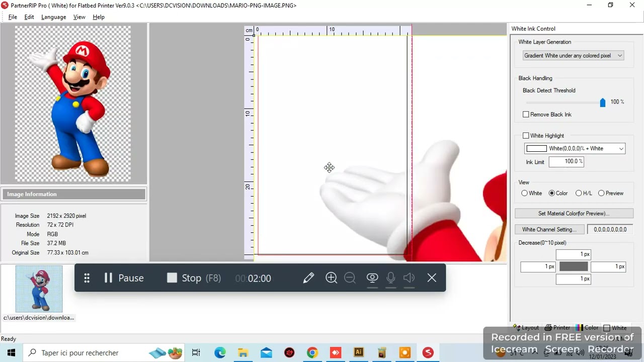Click the recorder zoom out icon
The width and height of the screenshot is (644, 362).
[350, 278]
